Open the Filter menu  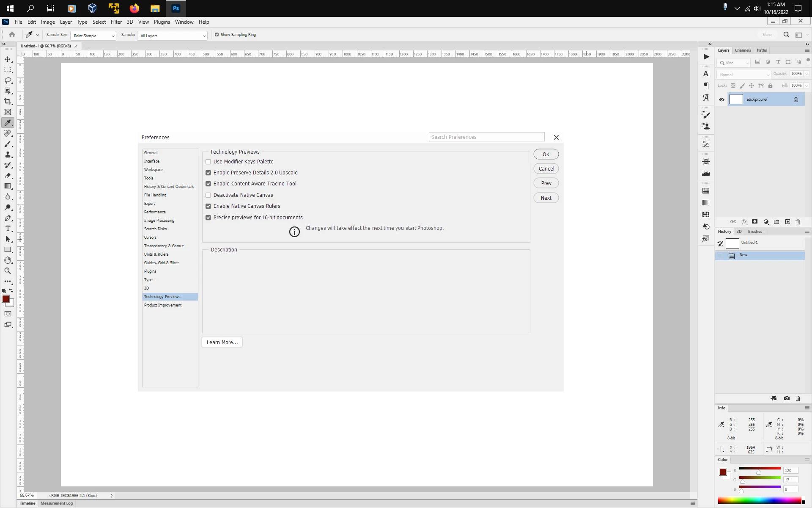coord(116,22)
